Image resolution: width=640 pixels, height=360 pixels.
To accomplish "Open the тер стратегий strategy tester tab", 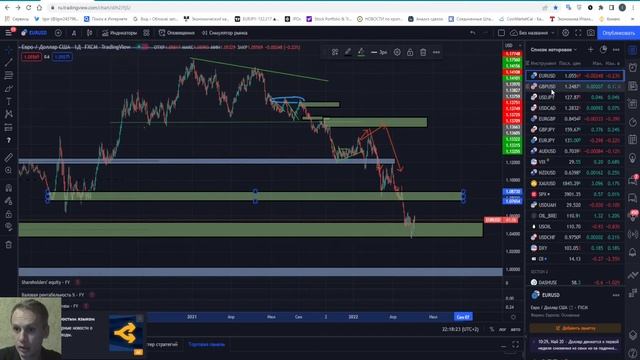I will click(162, 344).
